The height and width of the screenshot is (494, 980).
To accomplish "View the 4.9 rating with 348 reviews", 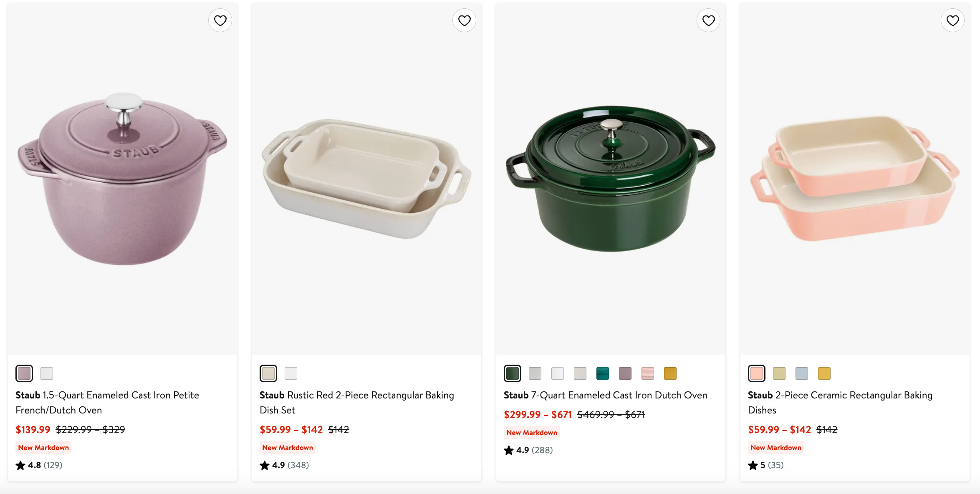I will point(284,465).
